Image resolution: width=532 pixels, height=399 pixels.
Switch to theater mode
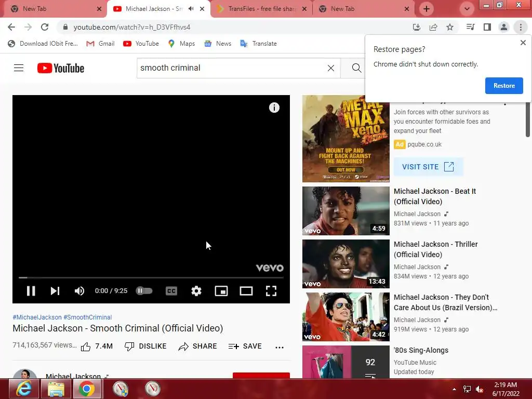coord(246,291)
